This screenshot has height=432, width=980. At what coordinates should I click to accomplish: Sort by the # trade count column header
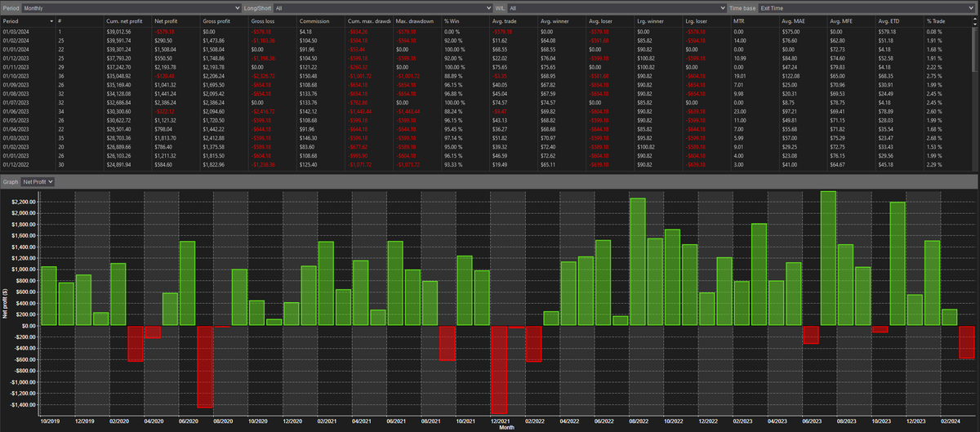pyautogui.click(x=79, y=20)
